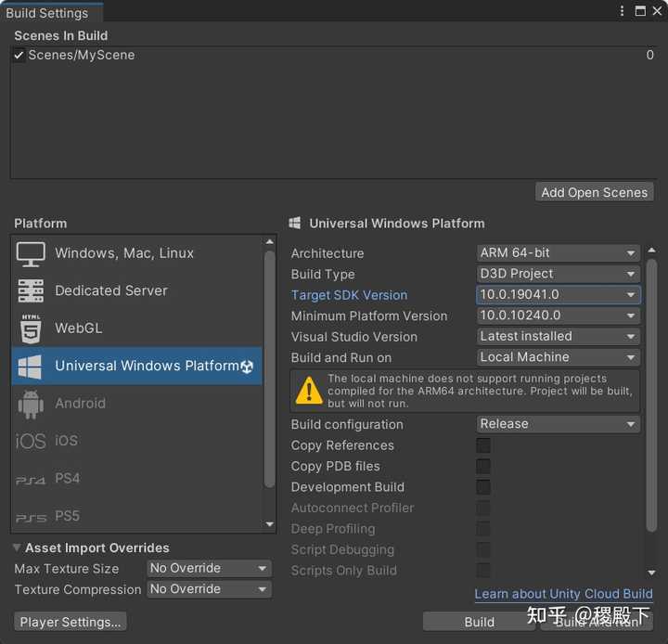Image resolution: width=668 pixels, height=644 pixels.
Task: Open the Build configuration dropdown
Action: click(x=559, y=424)
